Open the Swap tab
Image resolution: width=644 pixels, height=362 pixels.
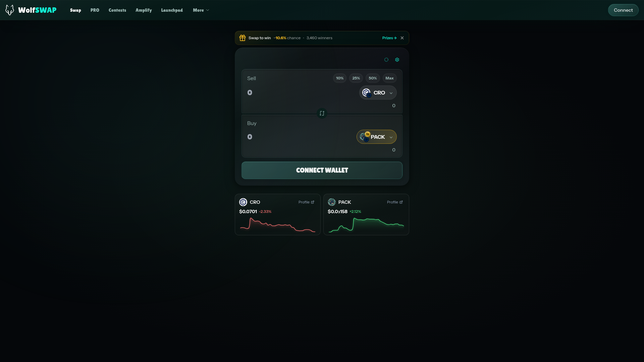point(75,10)
